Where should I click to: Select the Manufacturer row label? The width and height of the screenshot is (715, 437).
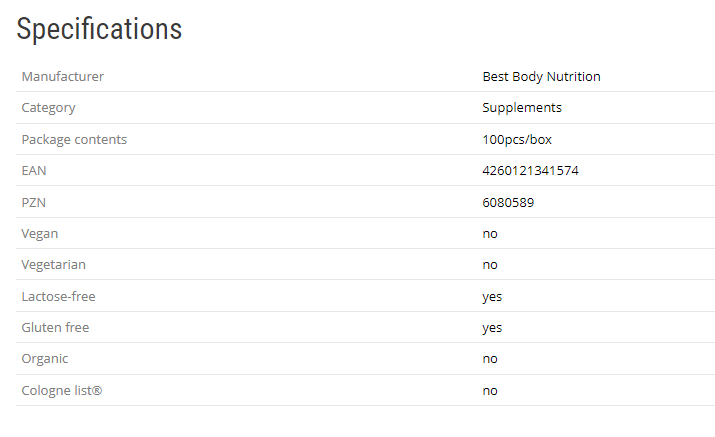click(62, 76)
